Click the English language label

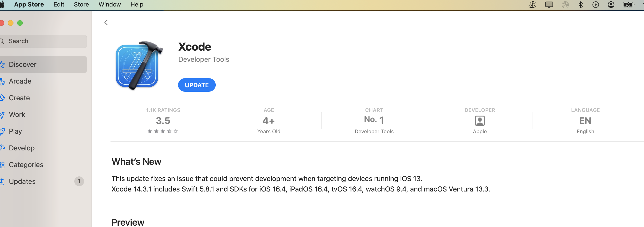click(585, 132)
